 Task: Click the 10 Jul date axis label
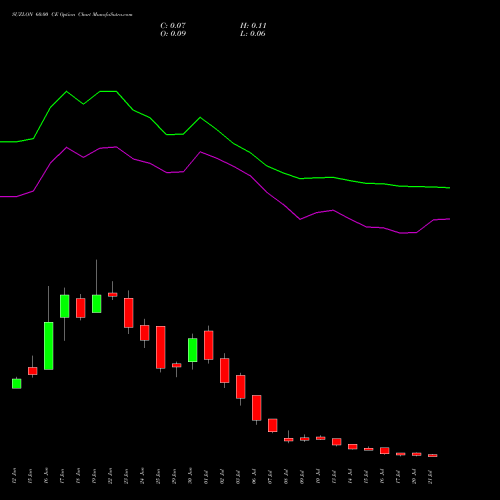[318, 476]
